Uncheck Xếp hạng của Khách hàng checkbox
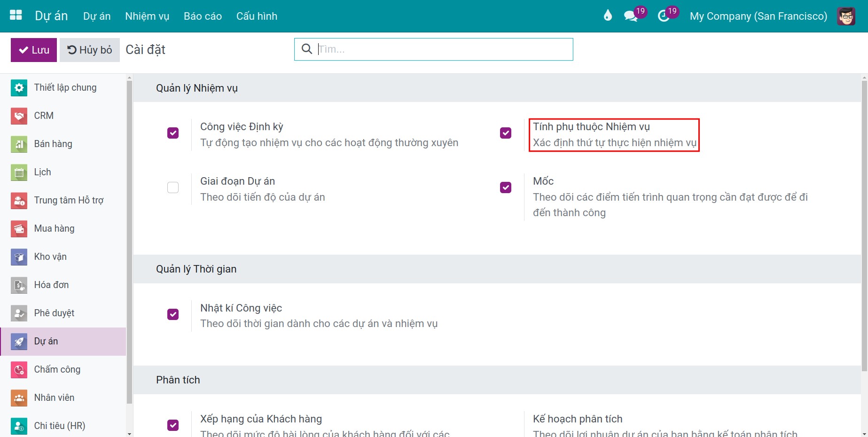This screenshot has height=437, width=868. click(x=173, y=425)
